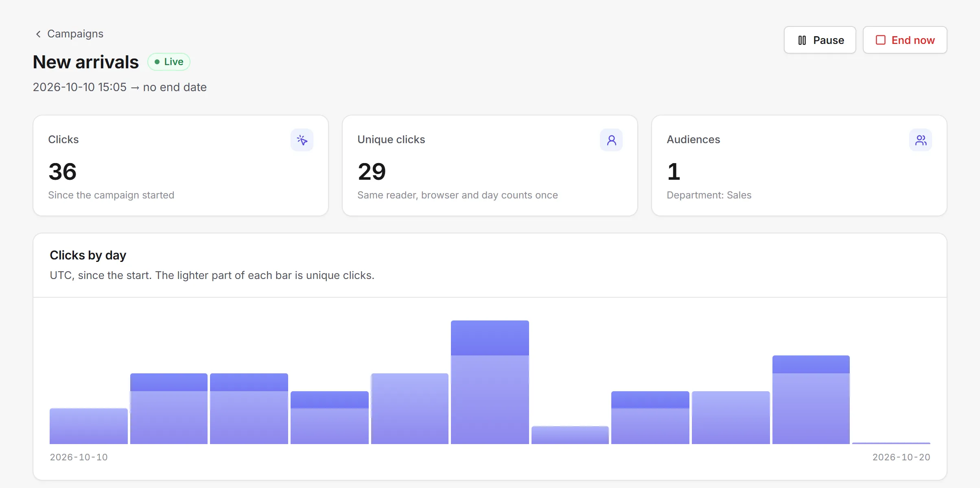Click the Pause button
The image size is (980, 488).
pyautogui.click(x=820, y=40)
